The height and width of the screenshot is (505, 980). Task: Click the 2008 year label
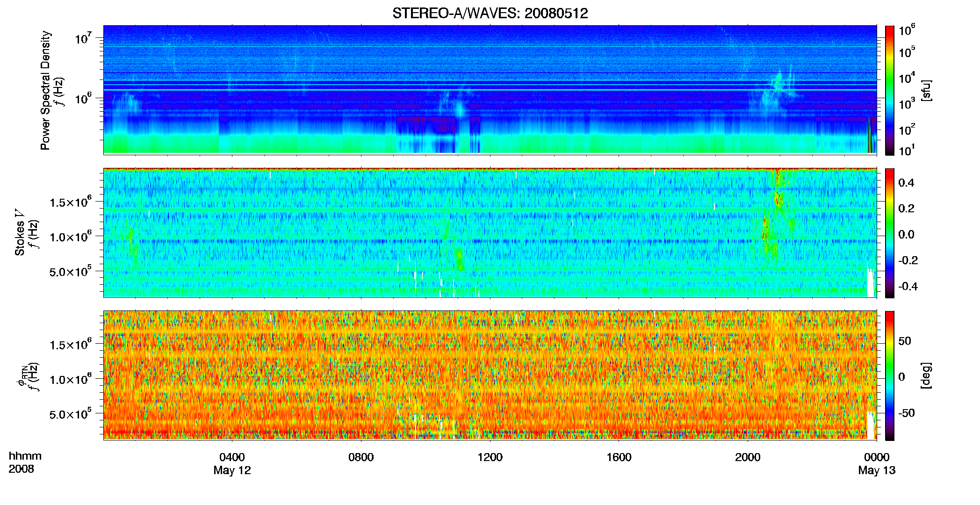tap(22, 469)
